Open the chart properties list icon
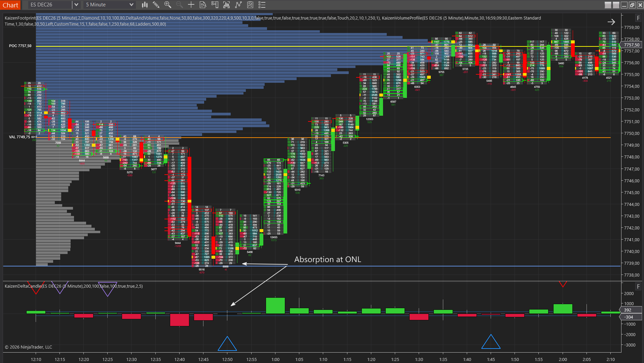644x363 pixels. [x=262, y=5]
